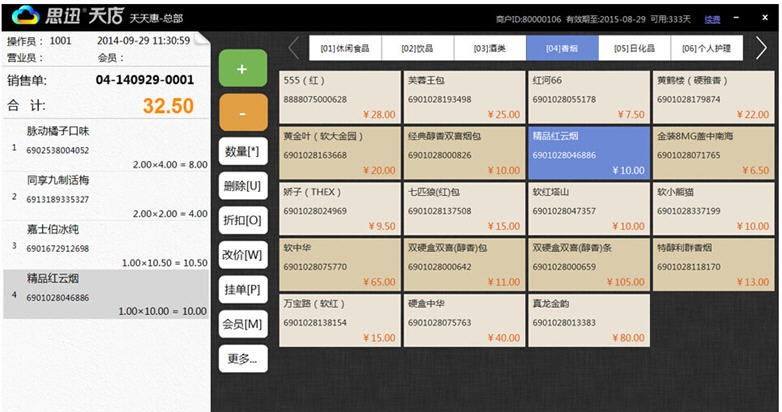Select the 软小熊猫 product tile
Screen dimensions: 782x412
click(x=714, y=209)
